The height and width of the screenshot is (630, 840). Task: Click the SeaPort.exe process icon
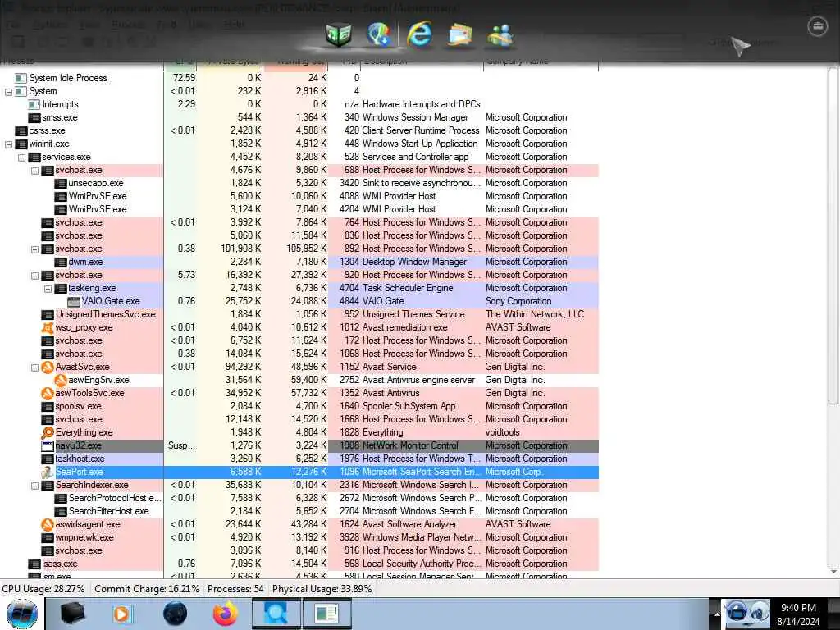48,472
